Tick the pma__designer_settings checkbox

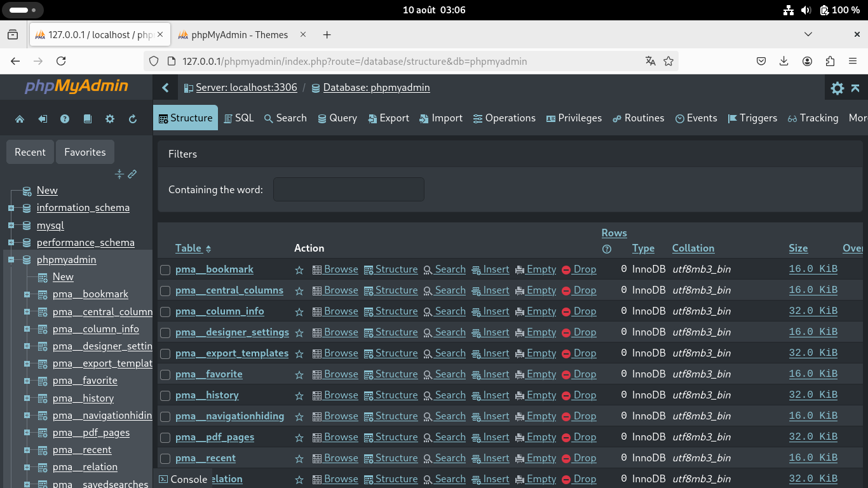pos(165,333)
